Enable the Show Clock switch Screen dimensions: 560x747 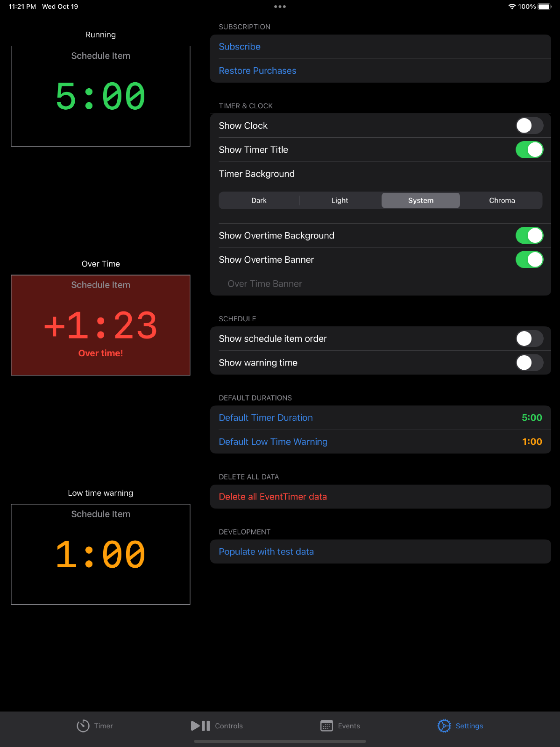[x=529, y=126]
